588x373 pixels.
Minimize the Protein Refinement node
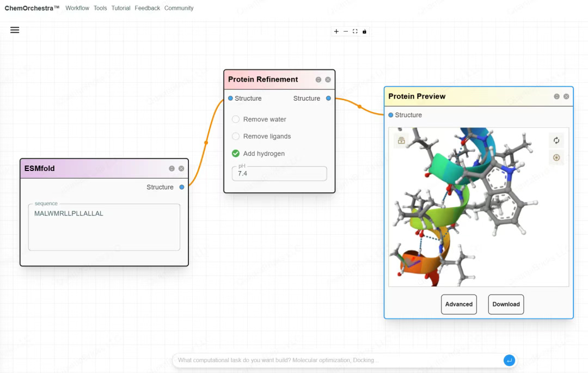coord(318,80)
